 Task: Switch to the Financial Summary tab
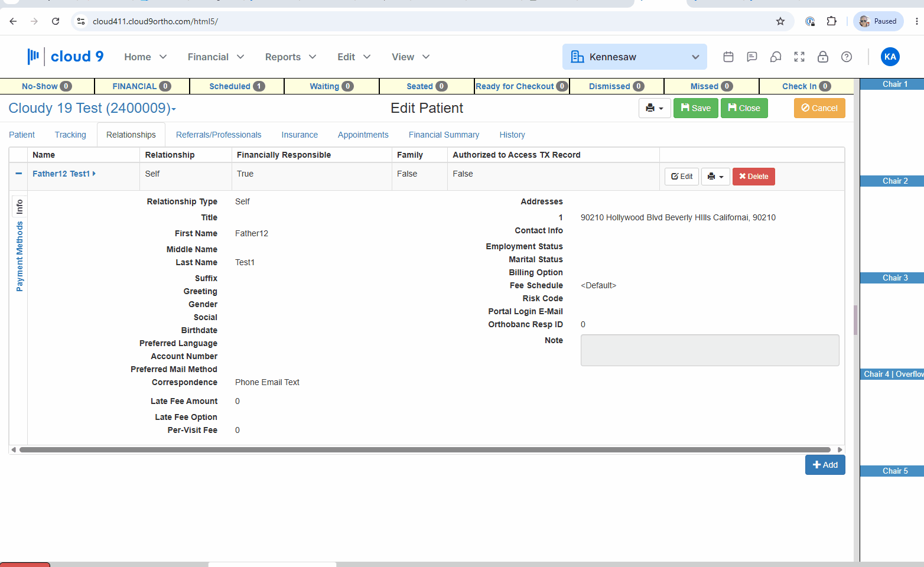coord(444,135)
